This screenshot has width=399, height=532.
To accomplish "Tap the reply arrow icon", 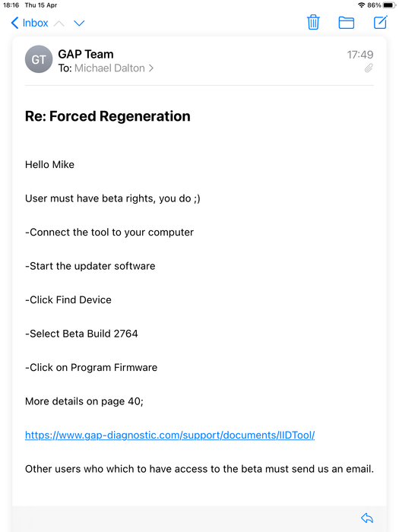I will pos(367,518).
